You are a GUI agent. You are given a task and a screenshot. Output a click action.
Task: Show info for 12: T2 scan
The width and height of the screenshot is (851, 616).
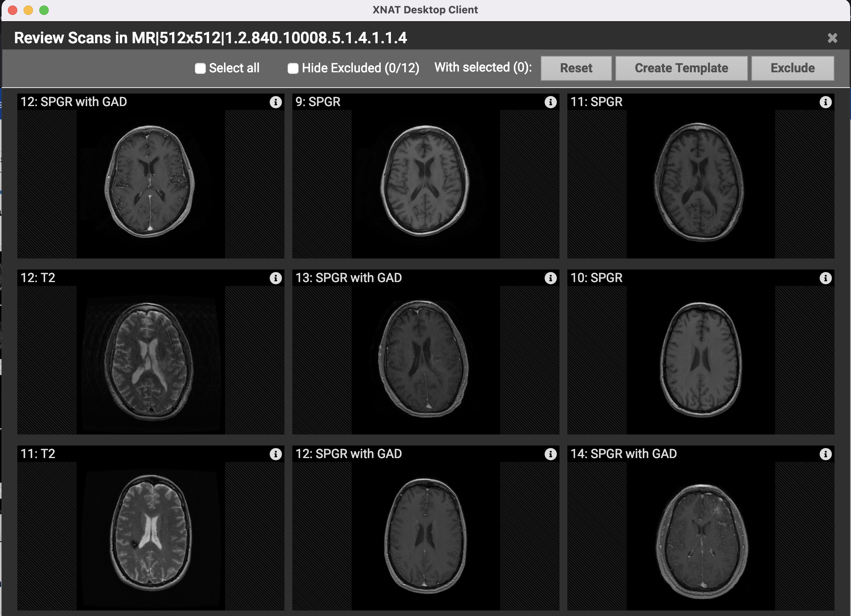pyautogui.click(x=275, y=278)
